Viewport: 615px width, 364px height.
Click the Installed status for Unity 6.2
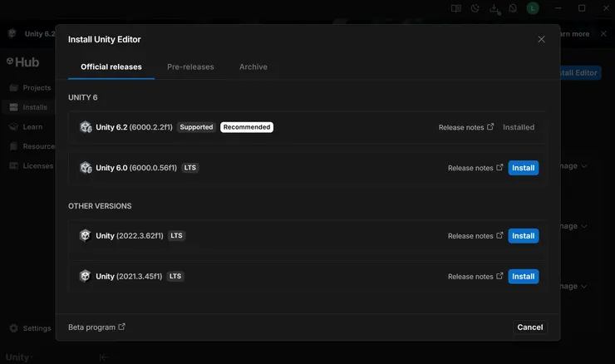pyautogui.click(x=519, y=127)
